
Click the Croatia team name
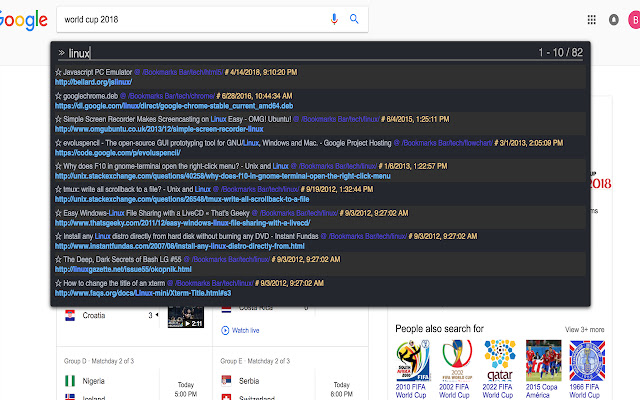[x=94, y=315]
